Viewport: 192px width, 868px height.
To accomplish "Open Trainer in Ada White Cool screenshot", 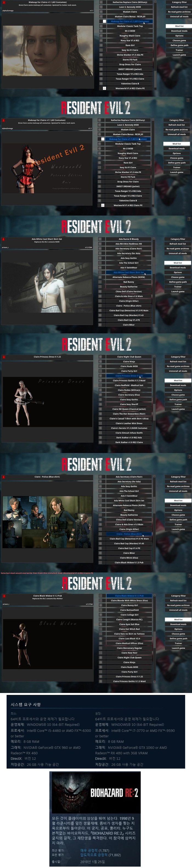I will (178, 287).
